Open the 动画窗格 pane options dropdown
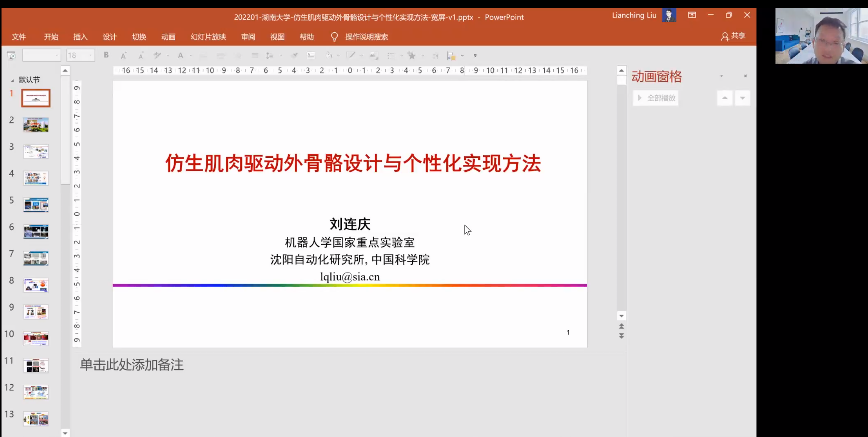The image size is (868, 437). 722,76
